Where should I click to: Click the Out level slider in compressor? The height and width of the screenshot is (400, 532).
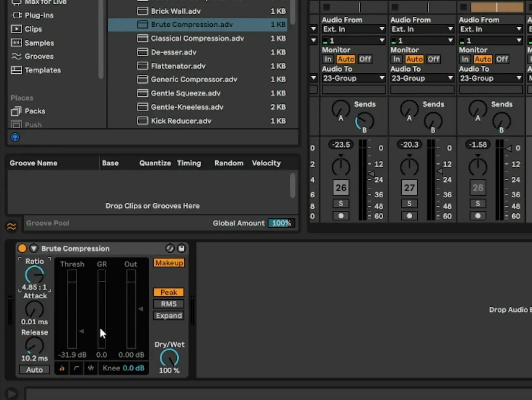click(131, 309)
